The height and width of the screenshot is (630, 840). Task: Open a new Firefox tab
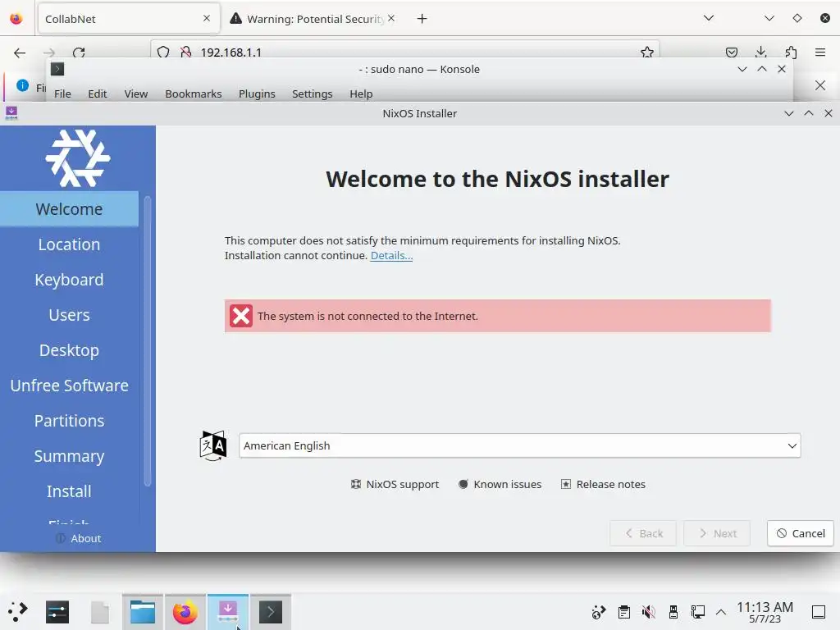click(422, 19)
